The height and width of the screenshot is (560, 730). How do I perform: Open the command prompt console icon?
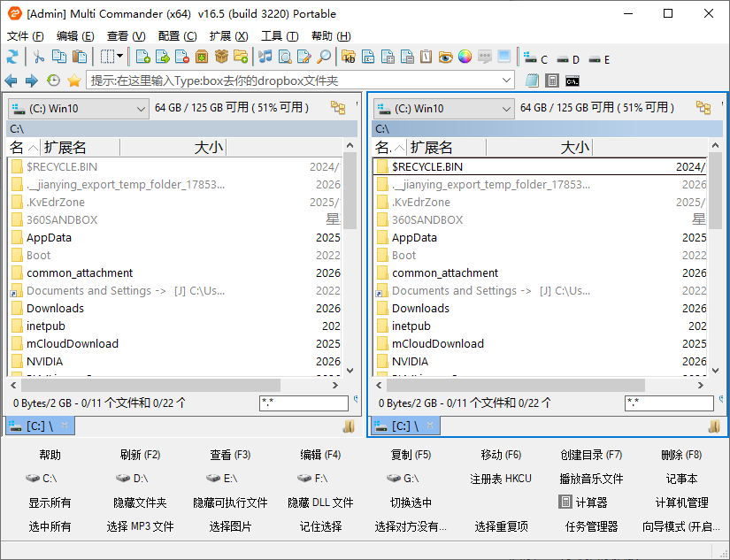(x=572, y=81)
